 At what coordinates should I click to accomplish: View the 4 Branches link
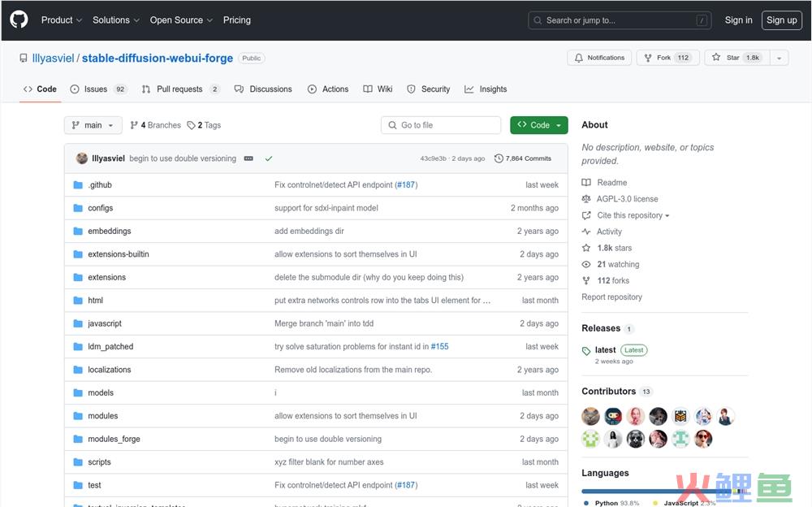click(x=155, y=125)
